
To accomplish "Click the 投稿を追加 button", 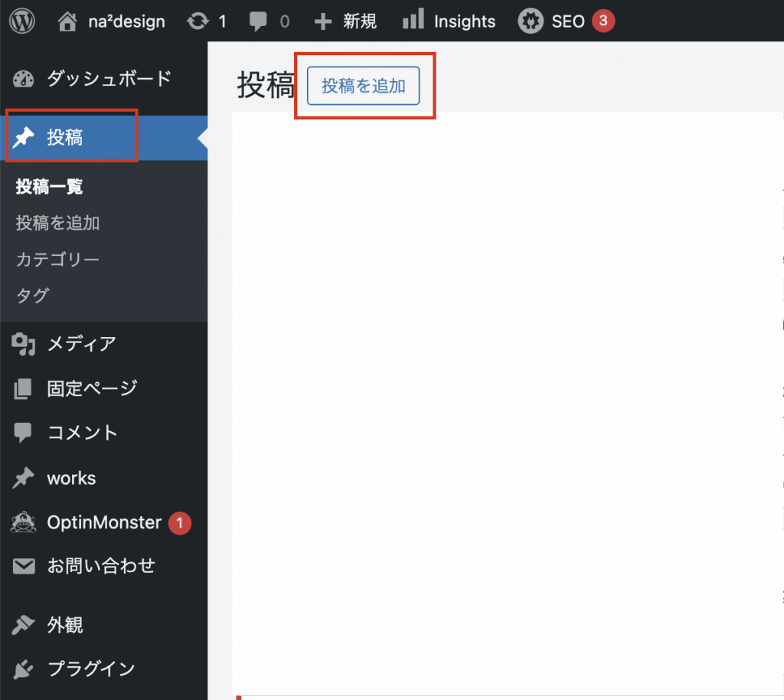I will point(362,86).
